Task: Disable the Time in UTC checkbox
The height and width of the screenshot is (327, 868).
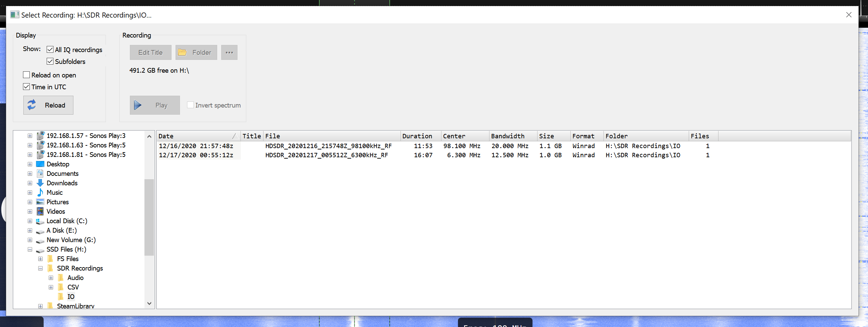Action: [26, 87]
